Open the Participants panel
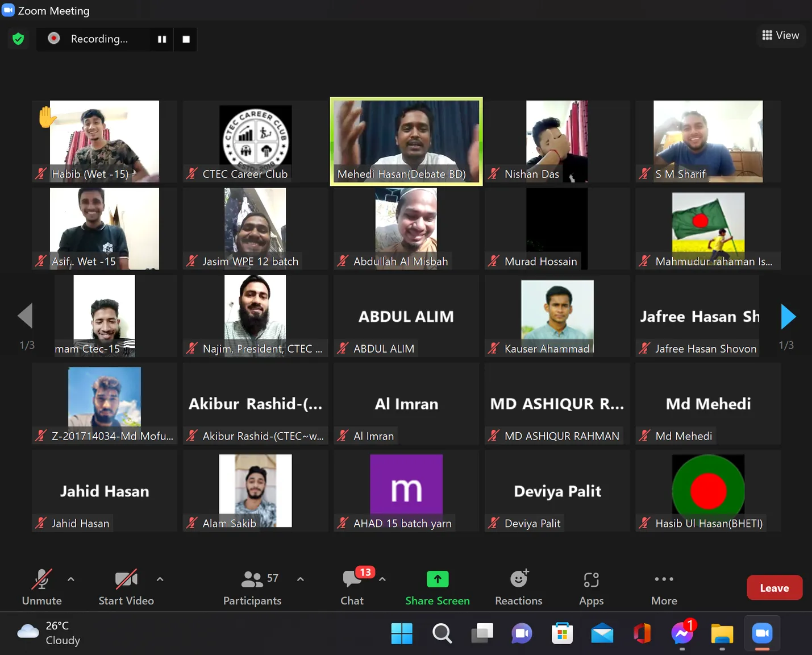 point(252,587)
